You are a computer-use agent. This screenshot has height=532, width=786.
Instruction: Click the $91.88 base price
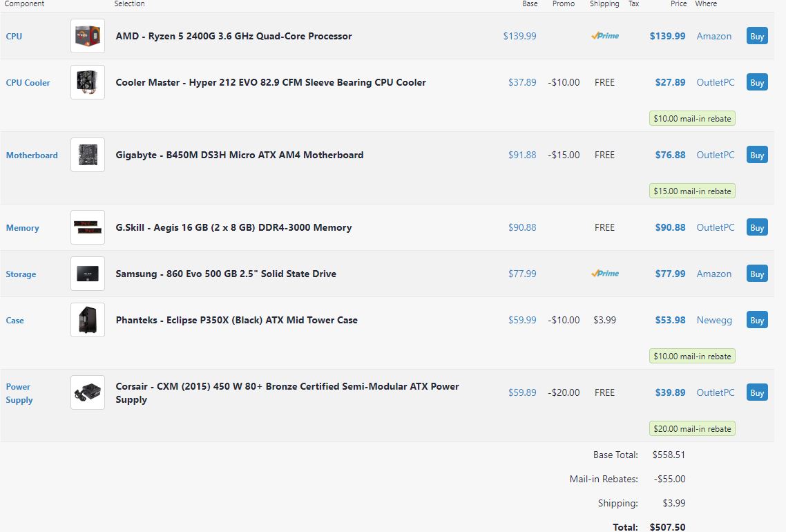click(522, 155)
